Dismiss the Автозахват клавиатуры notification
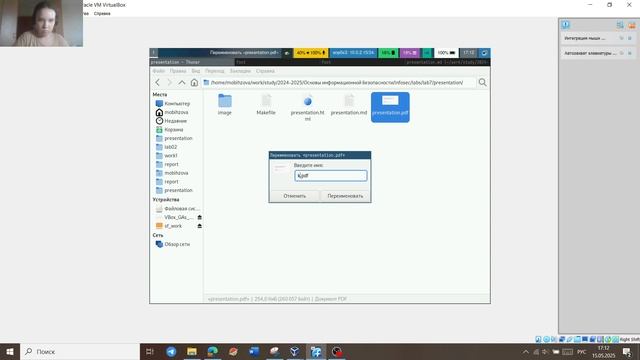640x360 pixels. tap(630, 53)
